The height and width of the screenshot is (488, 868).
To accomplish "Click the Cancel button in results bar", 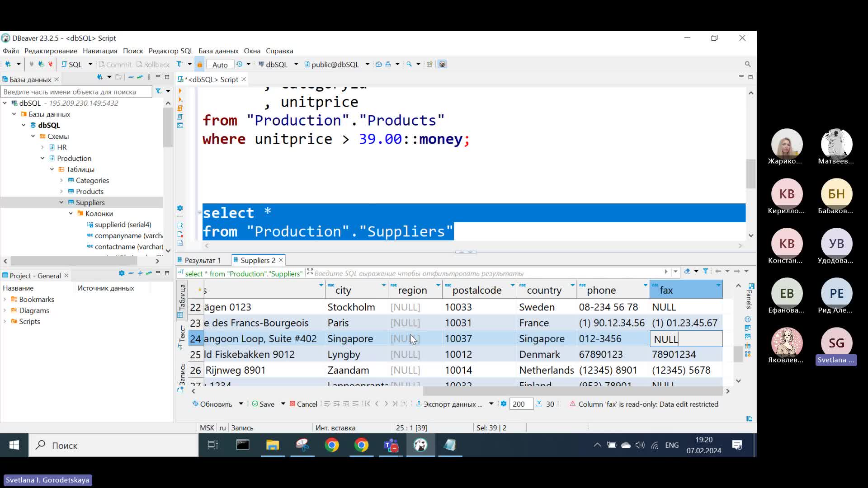I will [x=303, y=404].
